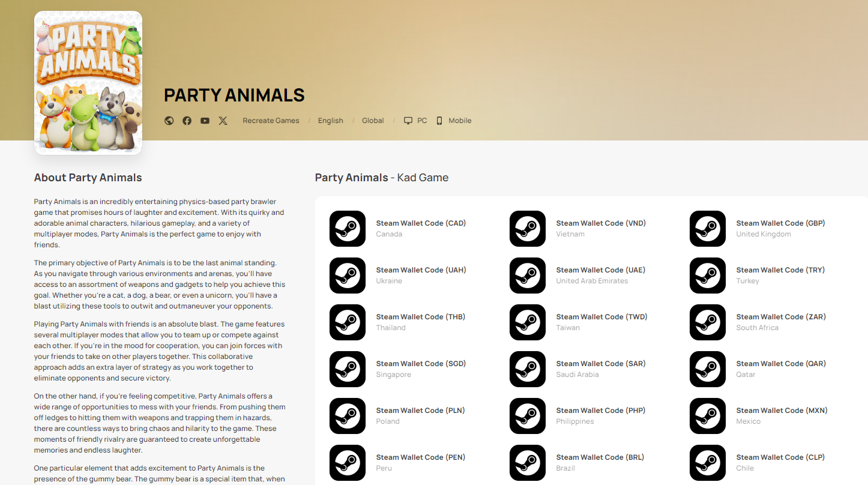Click the Steam icon for United Arab Emirates
Screen dimensions: 868x485
point(528,276)
